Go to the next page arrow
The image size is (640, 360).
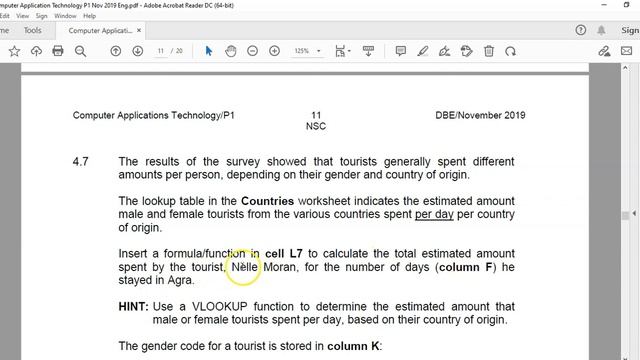[x=138, y=51]
